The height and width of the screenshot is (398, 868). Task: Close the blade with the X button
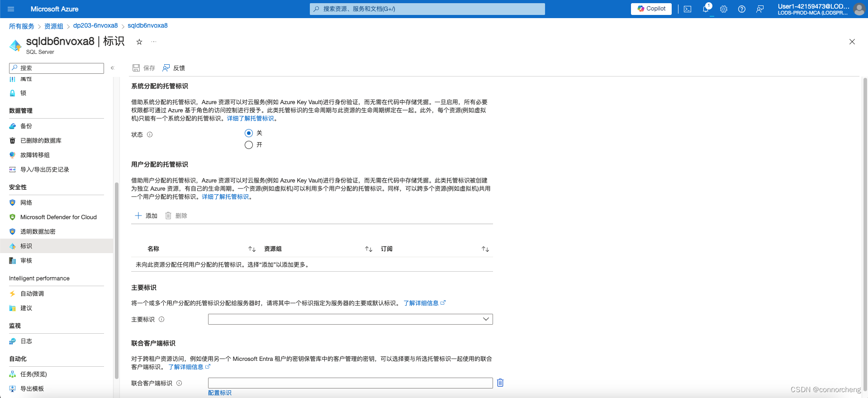(852, 42)
